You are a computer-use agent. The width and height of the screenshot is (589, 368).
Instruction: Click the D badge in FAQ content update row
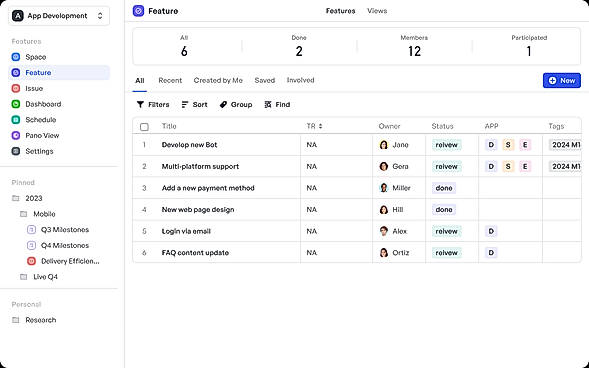(x=491, y=253)
